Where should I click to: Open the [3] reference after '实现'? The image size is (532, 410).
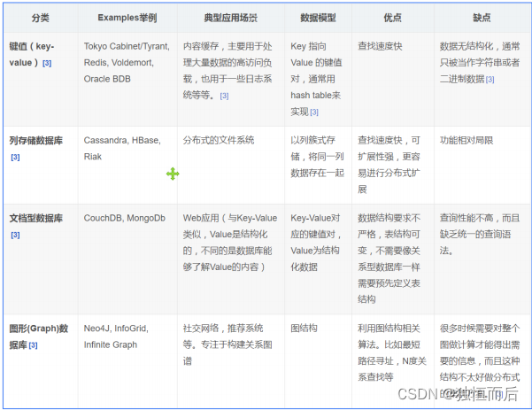(x=314, y=112)
